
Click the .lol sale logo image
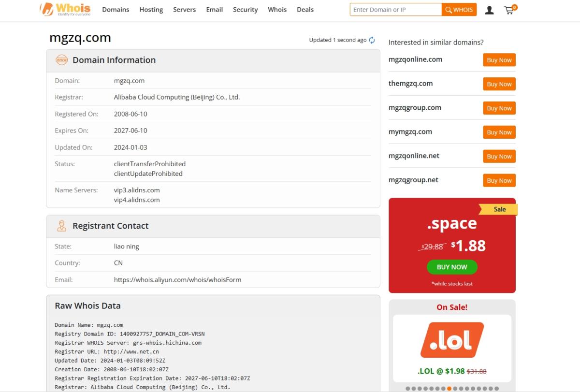click(452, 339)
